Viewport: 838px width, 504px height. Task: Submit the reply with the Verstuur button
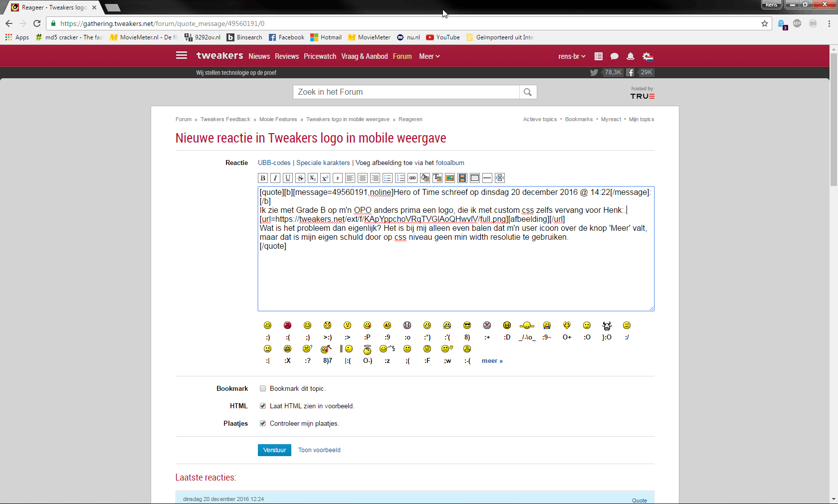click(x=274, y=450)
